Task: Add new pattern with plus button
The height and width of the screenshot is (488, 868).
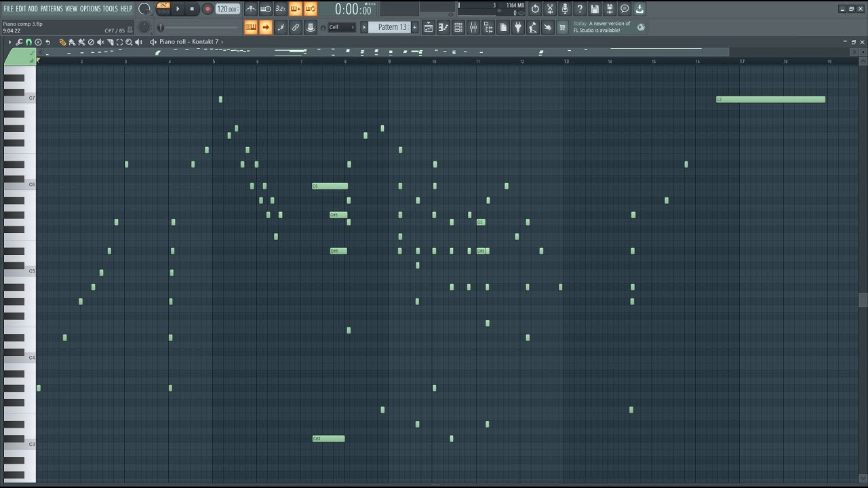Action: coord(414,27)
